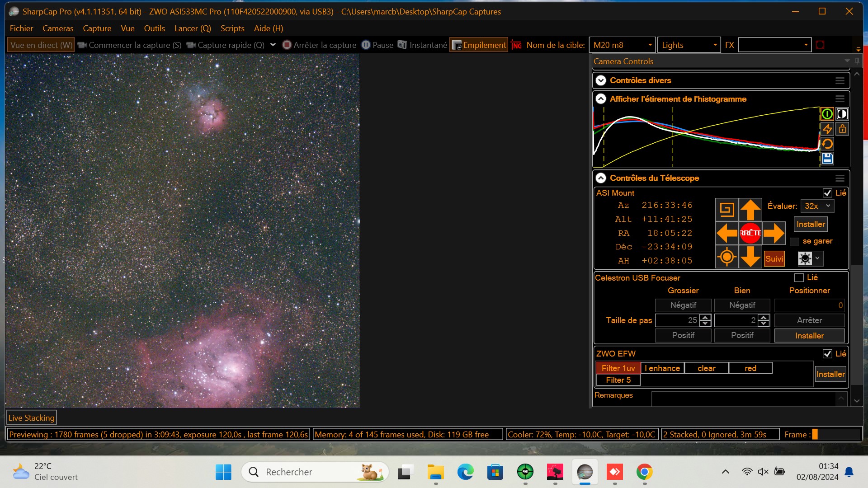Open capture rapide dropdown arrow

pos(273,45)
